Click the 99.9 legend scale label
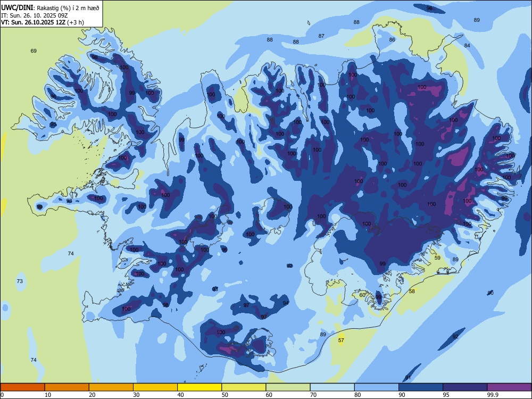The height and width of the screenshot is (399, 532). [x=492, y=395]
